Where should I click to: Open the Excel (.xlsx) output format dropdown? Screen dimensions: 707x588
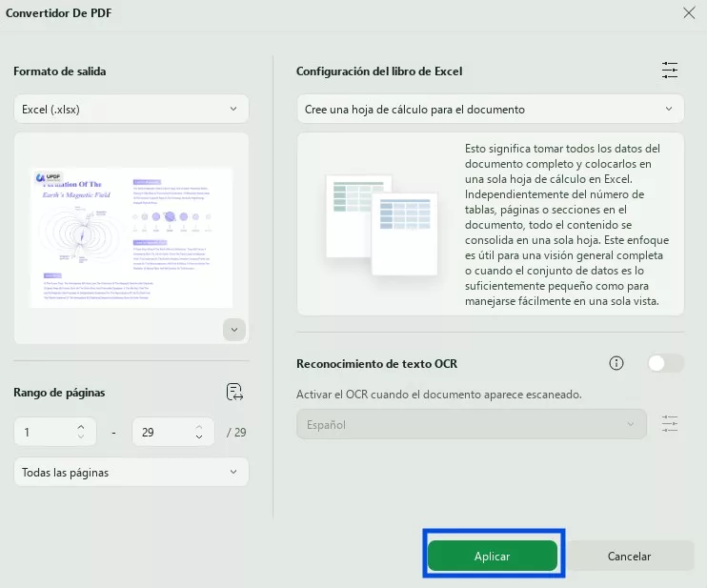pyautogui.click(x=131, y=110)
